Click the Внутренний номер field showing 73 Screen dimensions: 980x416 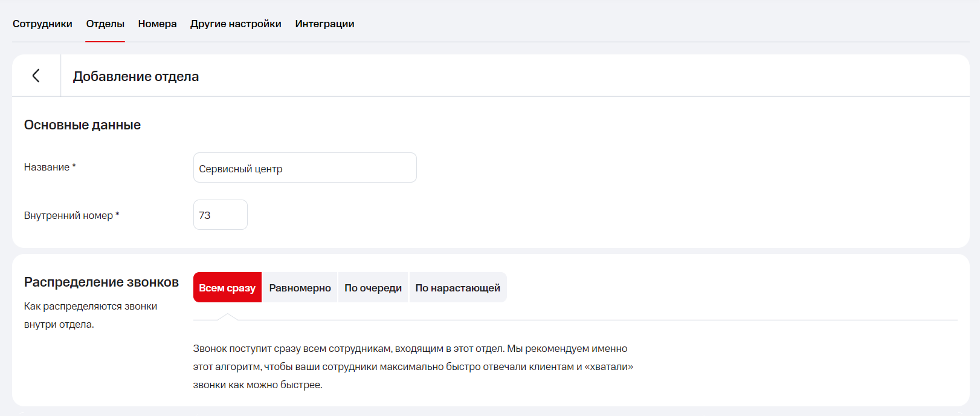coord(220,215)
